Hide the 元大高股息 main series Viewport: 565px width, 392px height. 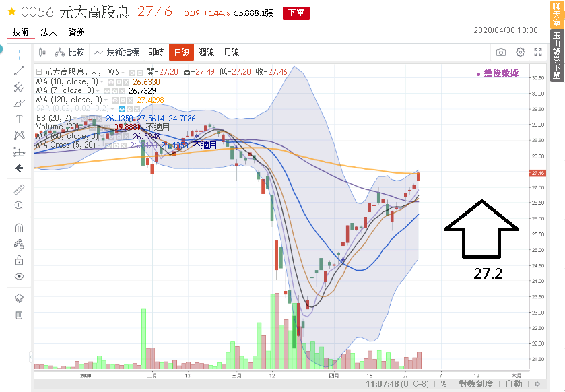point(132,73)
